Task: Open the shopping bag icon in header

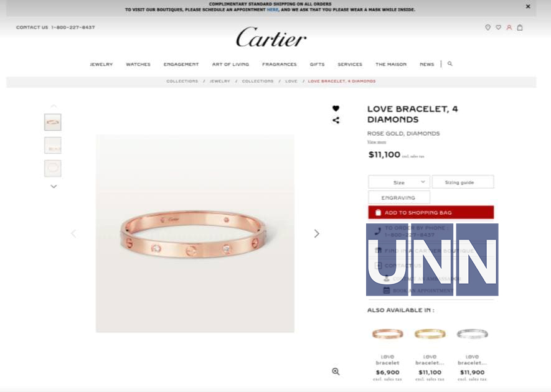Action: [520, 27]
